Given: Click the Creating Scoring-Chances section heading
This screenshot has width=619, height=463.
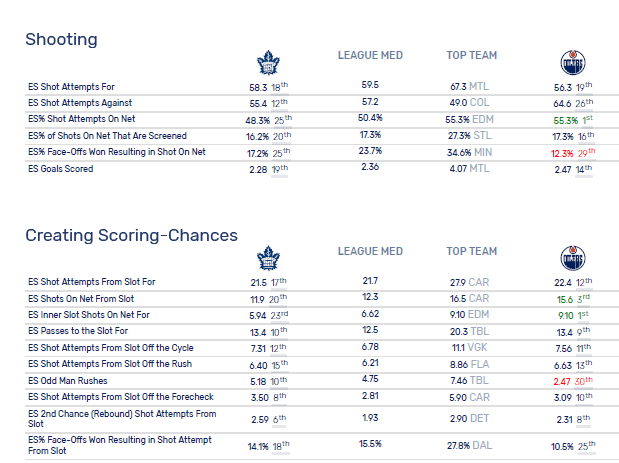Looking at the screenshot, I should pyautogui.click(x=131, y=235).
